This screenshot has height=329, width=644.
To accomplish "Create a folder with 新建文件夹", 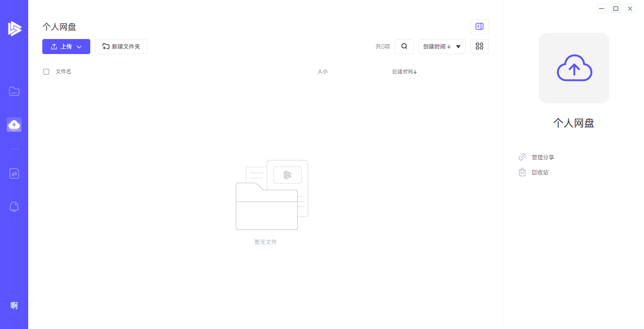I will pos(121,46).
